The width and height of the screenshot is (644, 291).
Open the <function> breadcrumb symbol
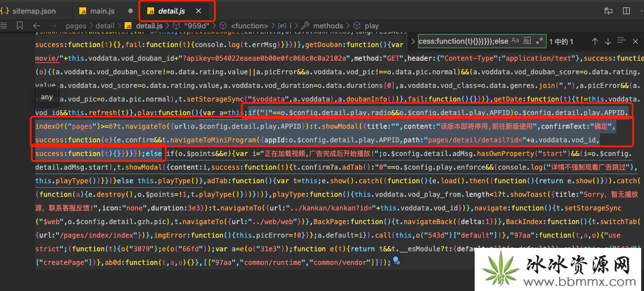click(244, 26)
